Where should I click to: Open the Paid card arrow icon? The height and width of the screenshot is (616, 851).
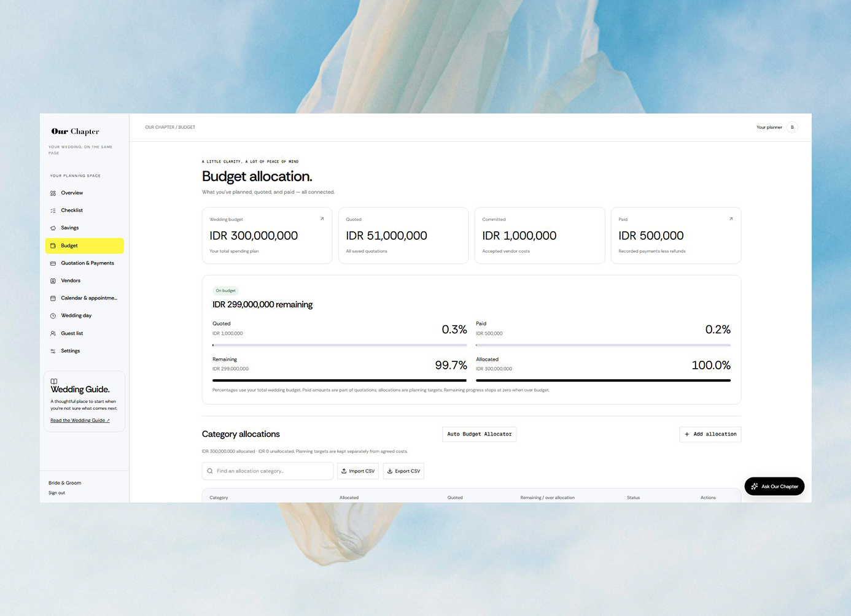[x=731, y=218]
